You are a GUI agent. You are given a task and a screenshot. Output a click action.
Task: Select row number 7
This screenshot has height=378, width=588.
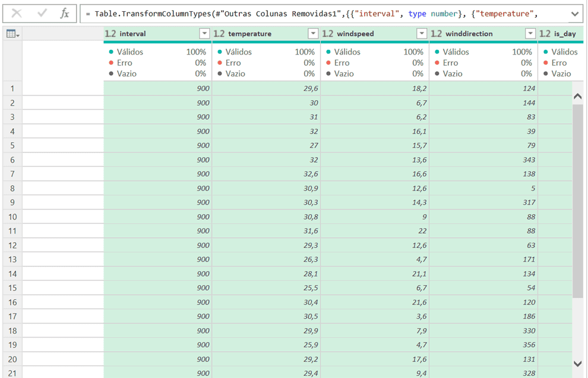point(12,174)
